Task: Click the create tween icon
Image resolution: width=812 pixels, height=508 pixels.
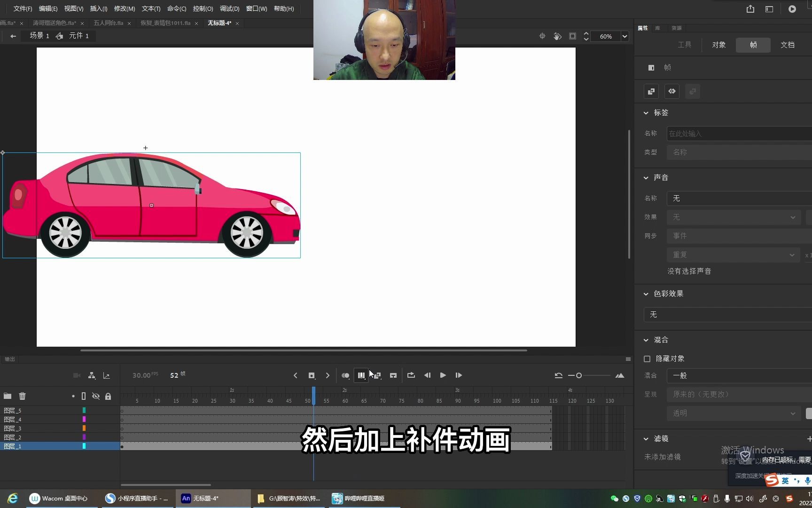Action: tap(377, 375)
